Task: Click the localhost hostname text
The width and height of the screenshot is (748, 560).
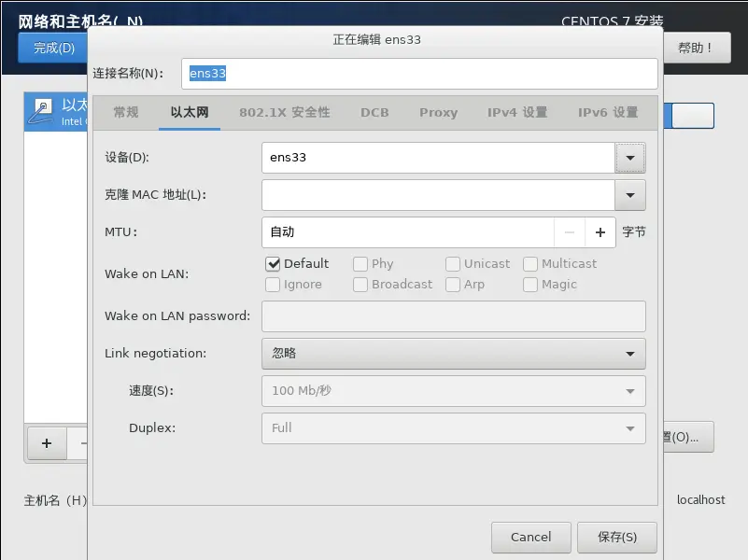Action: point(700,499)
